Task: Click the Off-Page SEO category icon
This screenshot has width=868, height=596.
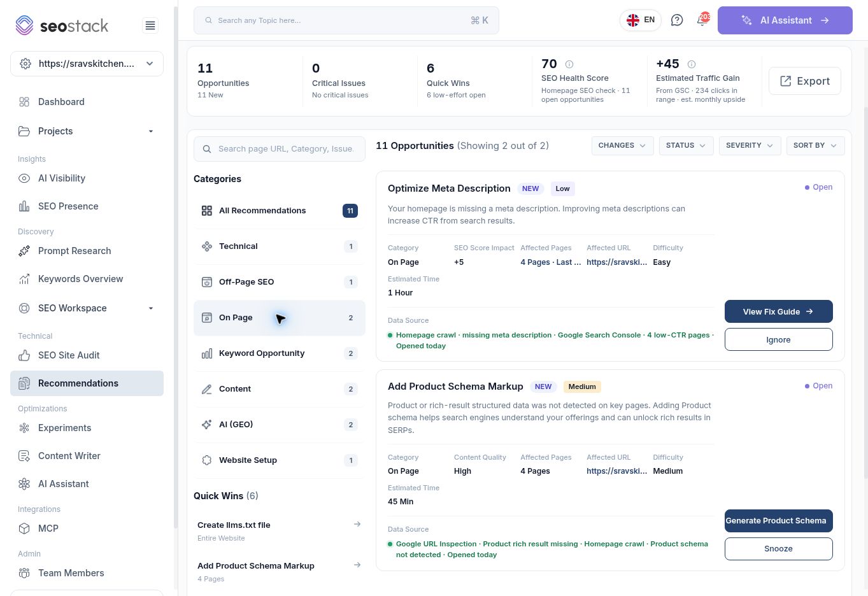Action: tap(207, 282)
